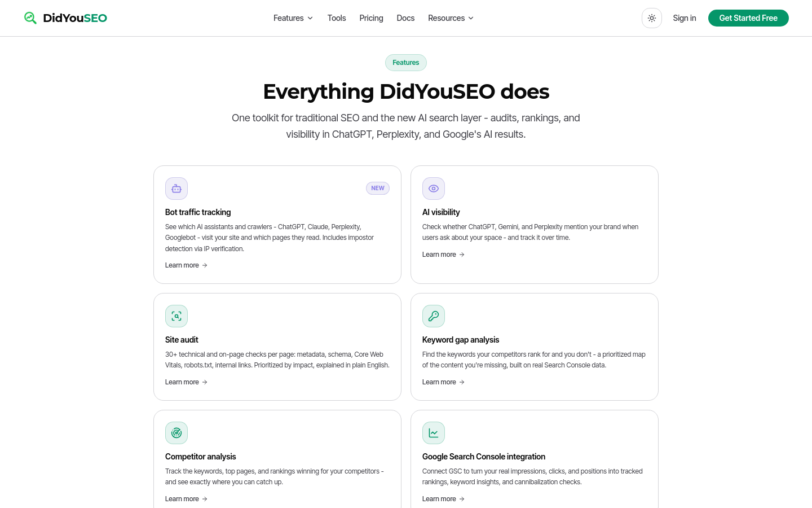Expand the Features dropdown menu
Image resolution: width=812 pixels, height=508 pixels.
293,18
